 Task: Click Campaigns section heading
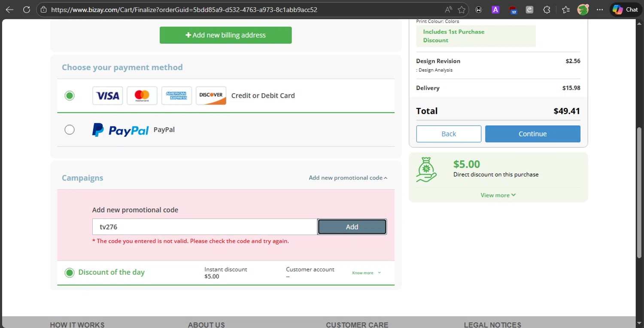(x=82, y=178)
